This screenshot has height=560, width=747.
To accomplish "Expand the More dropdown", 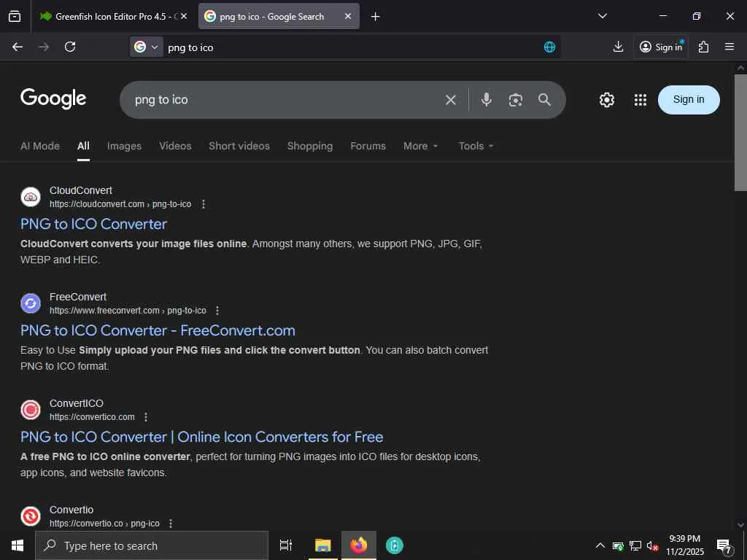I will tap(420, 146).
